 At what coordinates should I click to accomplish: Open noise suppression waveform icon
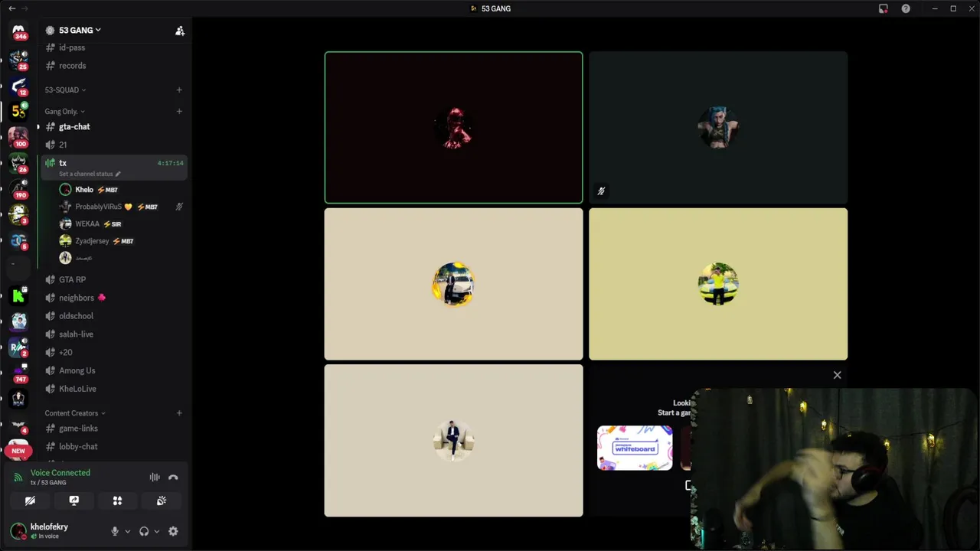[x=155, y=477]
